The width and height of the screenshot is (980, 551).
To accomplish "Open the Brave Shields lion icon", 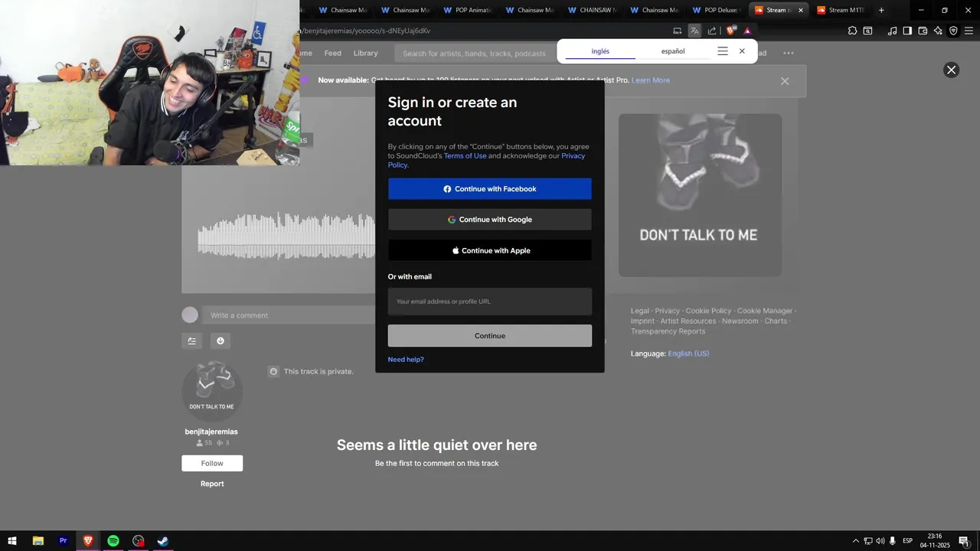I will pos(730,31).
